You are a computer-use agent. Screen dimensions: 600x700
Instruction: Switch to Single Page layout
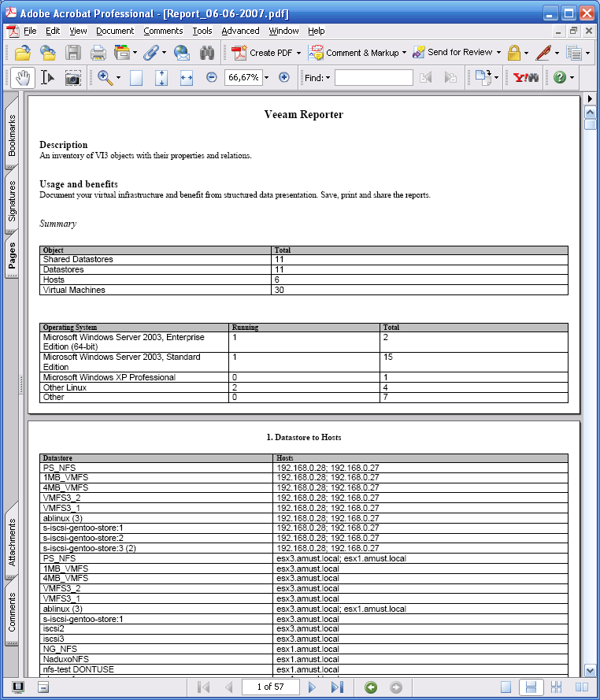[506, 687]
